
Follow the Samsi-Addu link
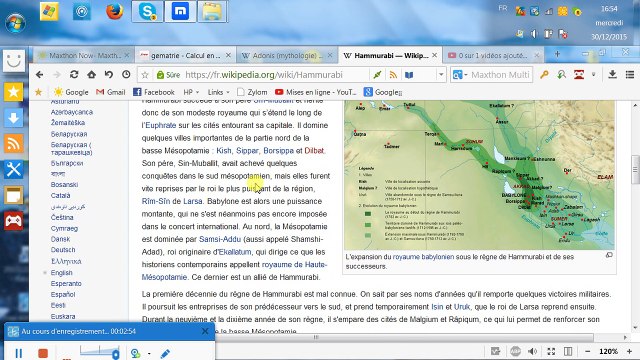pos(220,239)
